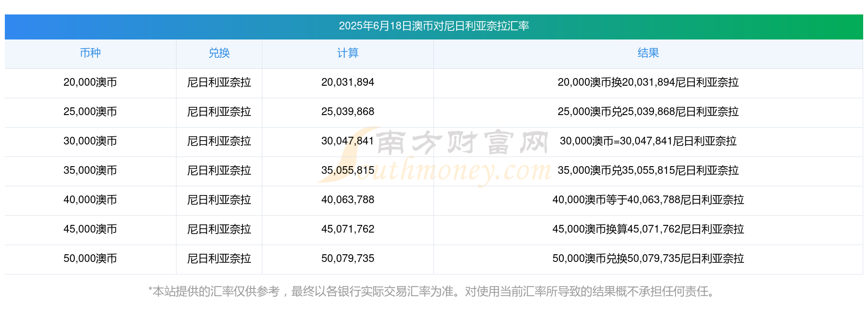Screen dimensions: 868x313
Task: Click result 25,000澳币兑25,039,868尼日利亚奈拉
Action: pyautogui.click(x=648, y=112)
